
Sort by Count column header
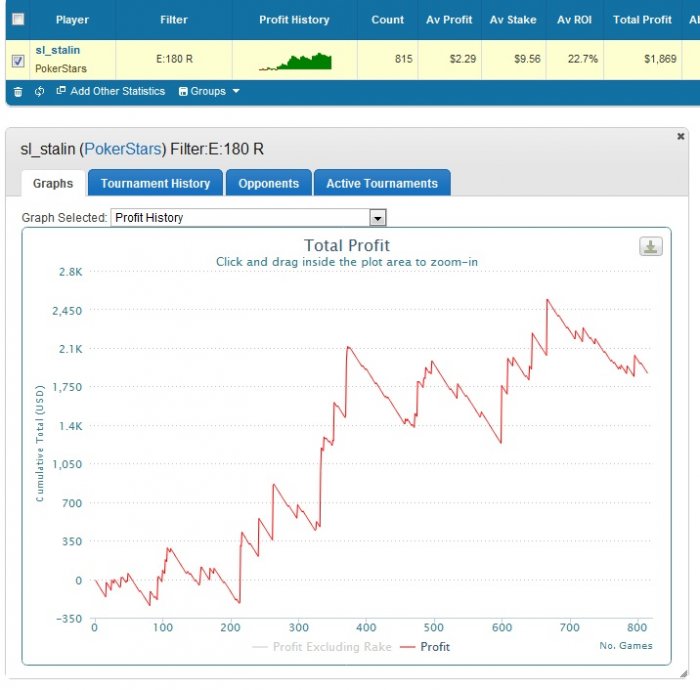click(388, 20)
